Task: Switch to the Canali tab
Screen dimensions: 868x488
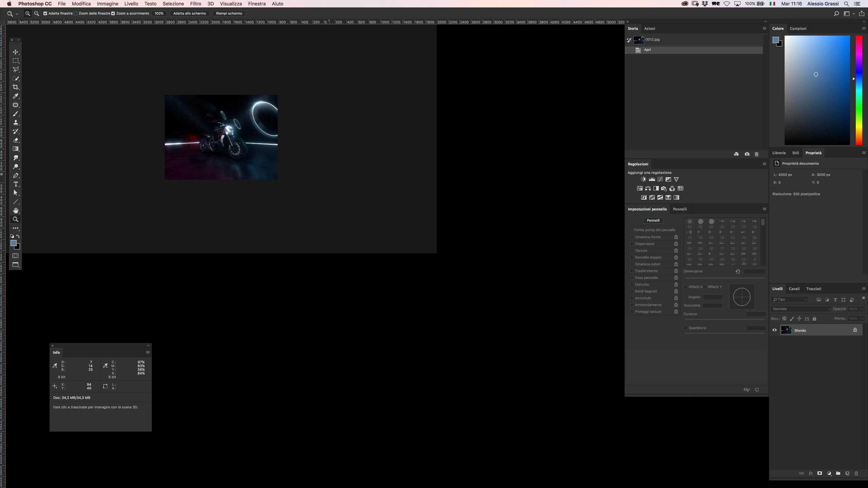Action: [x=794, y=289]
